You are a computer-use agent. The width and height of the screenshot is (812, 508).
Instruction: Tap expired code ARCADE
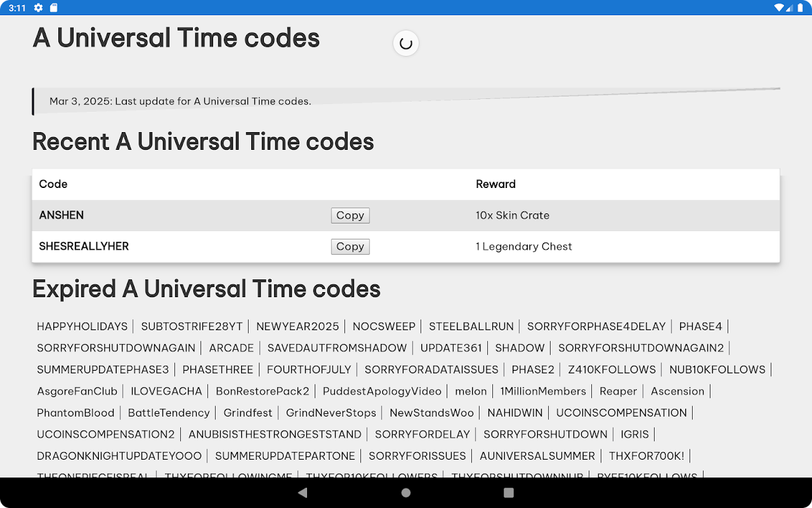232,348
